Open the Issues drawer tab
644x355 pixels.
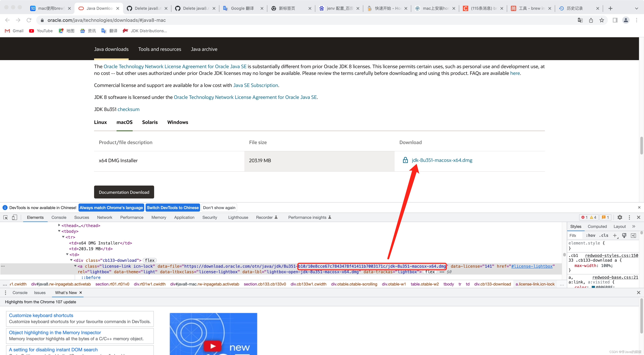coord(40,292)
